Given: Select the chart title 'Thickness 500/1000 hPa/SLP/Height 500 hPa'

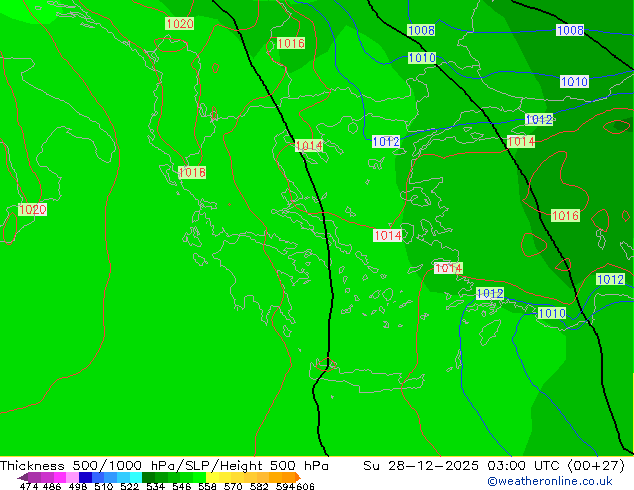Looking at the screenshot, I should (x=164, y=466).
